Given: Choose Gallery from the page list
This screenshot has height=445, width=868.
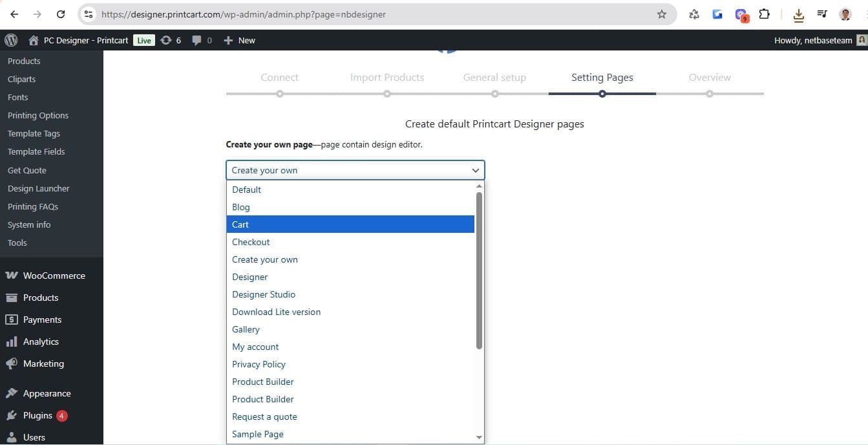Looking at the screenshot, I should pyautogui.click(x=350, y=329).
